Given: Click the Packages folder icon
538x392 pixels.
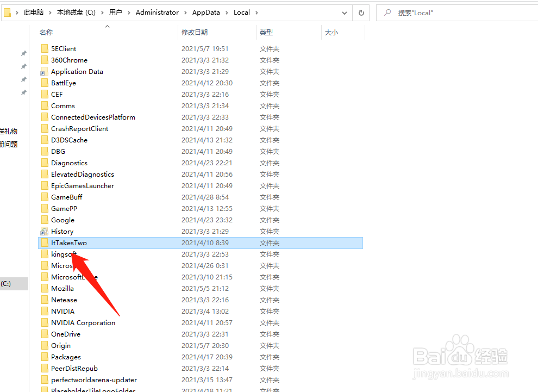Looking at the screenshot, I should click(44, 357).
